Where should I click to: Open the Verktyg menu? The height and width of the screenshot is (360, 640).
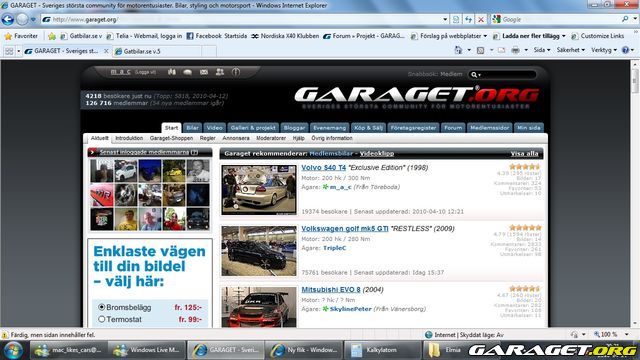click(x=604, y=50)
